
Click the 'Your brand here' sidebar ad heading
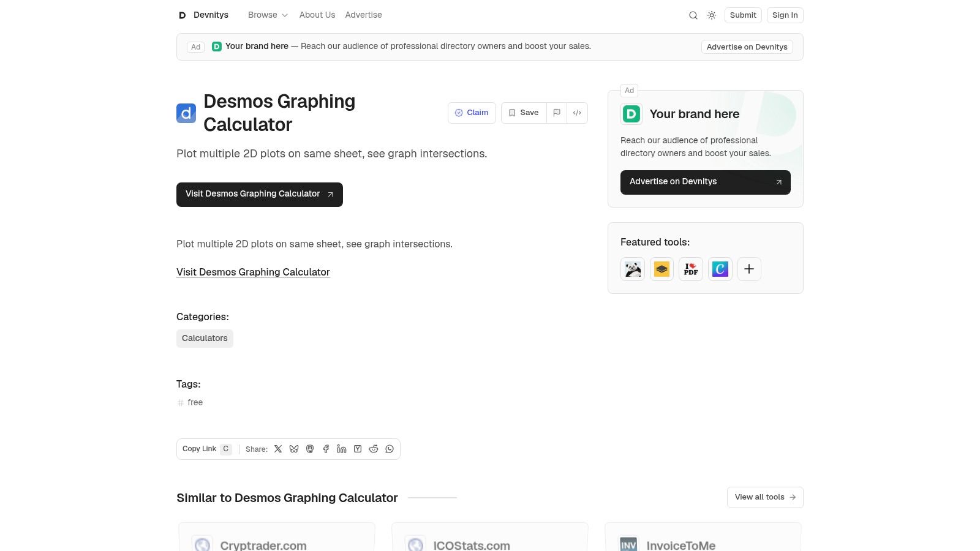coord(694,114)
